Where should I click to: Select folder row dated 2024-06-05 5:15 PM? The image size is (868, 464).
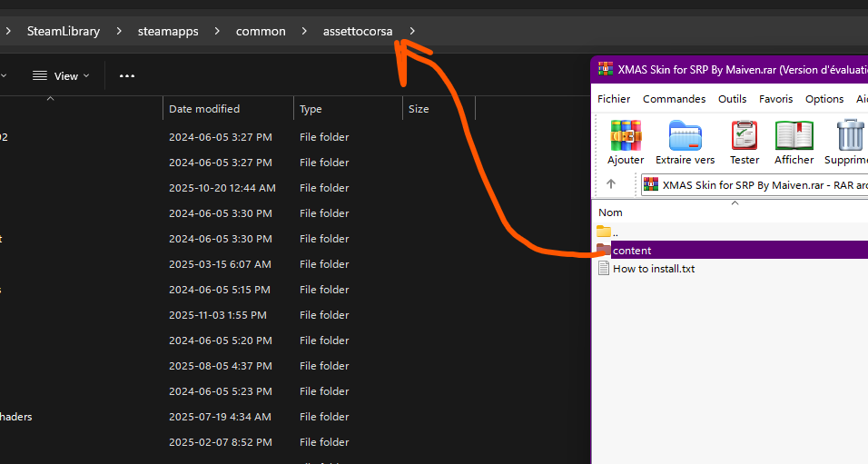point(238,290)
